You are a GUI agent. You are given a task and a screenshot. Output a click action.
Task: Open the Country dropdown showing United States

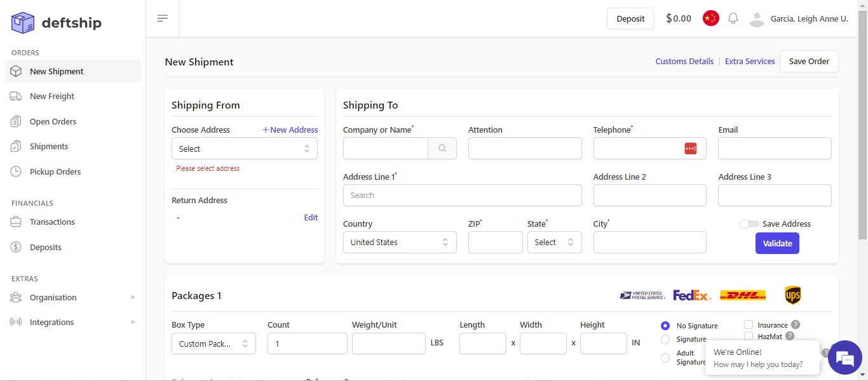(399, 243)
